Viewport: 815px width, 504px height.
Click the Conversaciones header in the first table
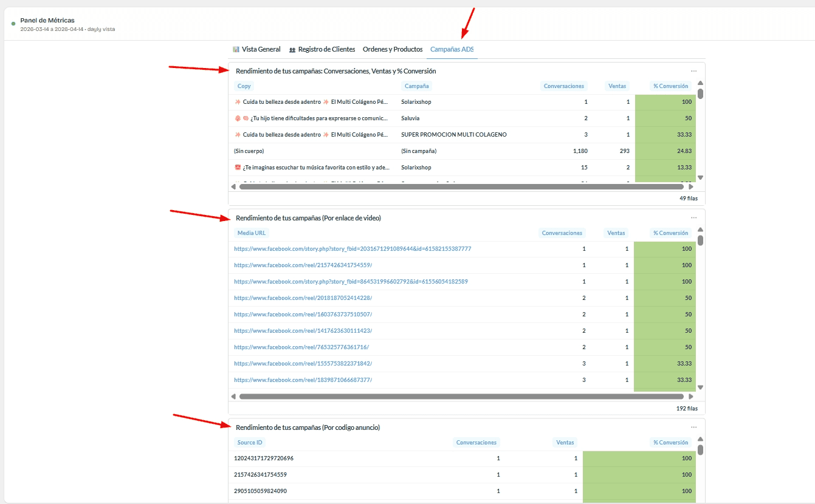pos(564,86)
